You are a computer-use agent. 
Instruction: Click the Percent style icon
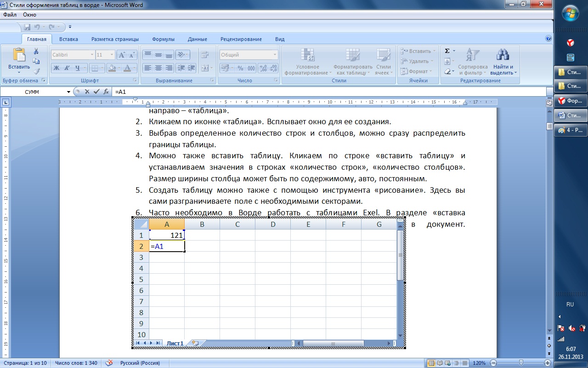240,68
